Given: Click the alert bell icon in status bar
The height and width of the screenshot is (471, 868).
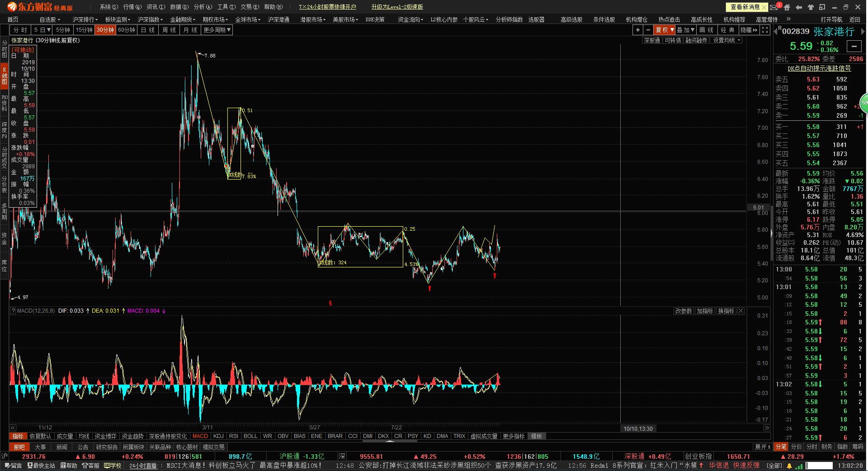Looking at the screenshot, I should (789, 466).
